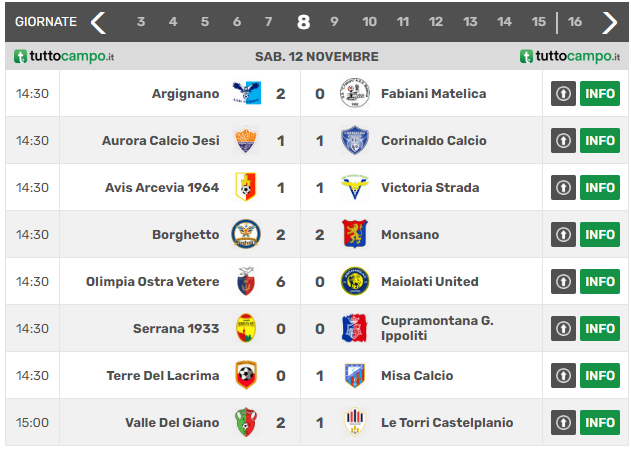631x449 pixels.
Task: Advance giornate list with right chevron
Action: pyautogui.click(x=609, y=22)
